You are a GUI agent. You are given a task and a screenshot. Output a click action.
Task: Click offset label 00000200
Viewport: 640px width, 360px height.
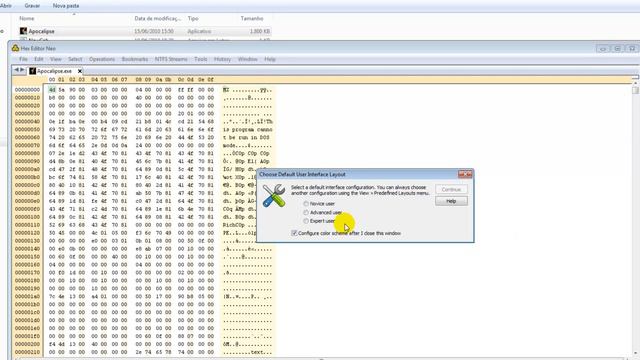pos(27,344)
